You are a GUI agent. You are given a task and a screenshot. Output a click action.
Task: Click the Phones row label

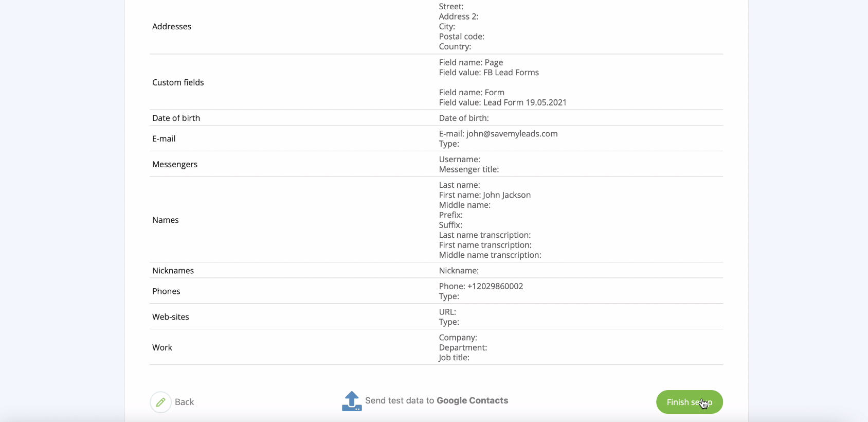166,291
